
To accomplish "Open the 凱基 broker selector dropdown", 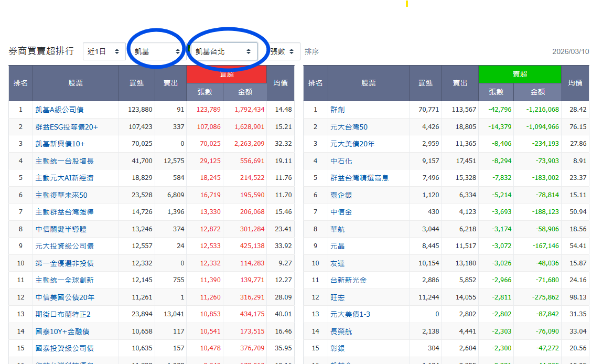I will (x=155, y=51).
